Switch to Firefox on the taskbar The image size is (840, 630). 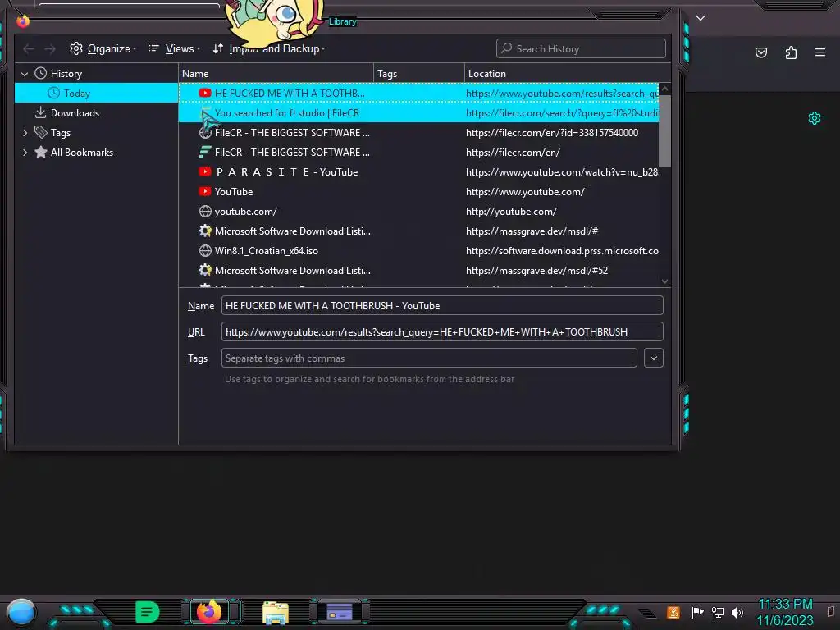(209, 612)
